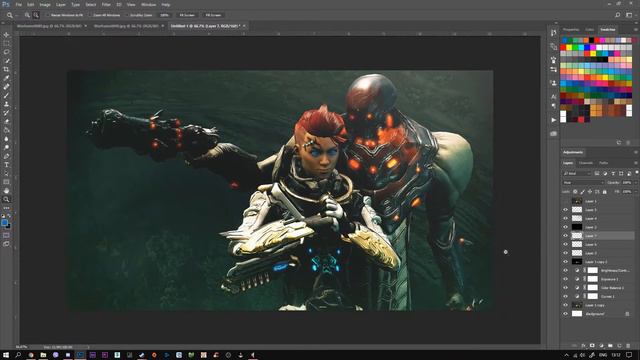Select the Crop tool

tap(6, 69)
